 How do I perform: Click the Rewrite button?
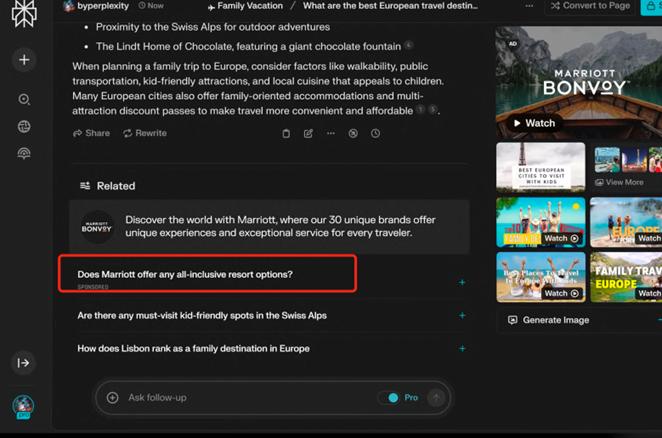144,133
